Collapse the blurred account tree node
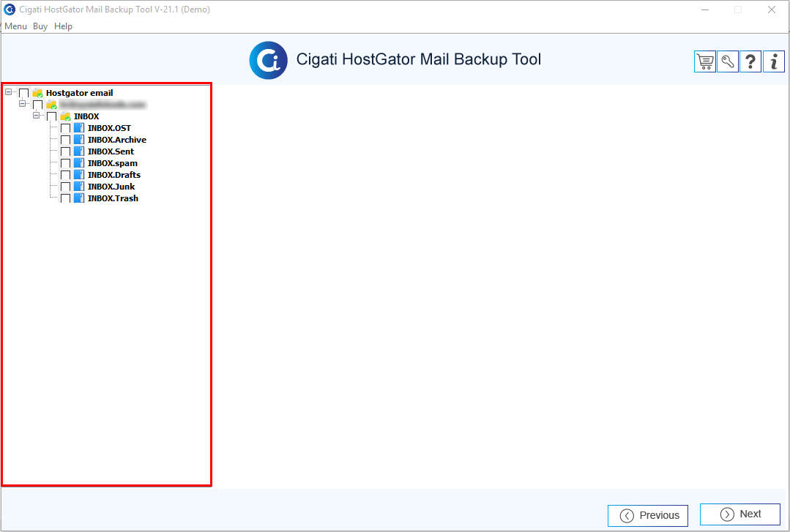The image size is (790, 532). (22, 103)
